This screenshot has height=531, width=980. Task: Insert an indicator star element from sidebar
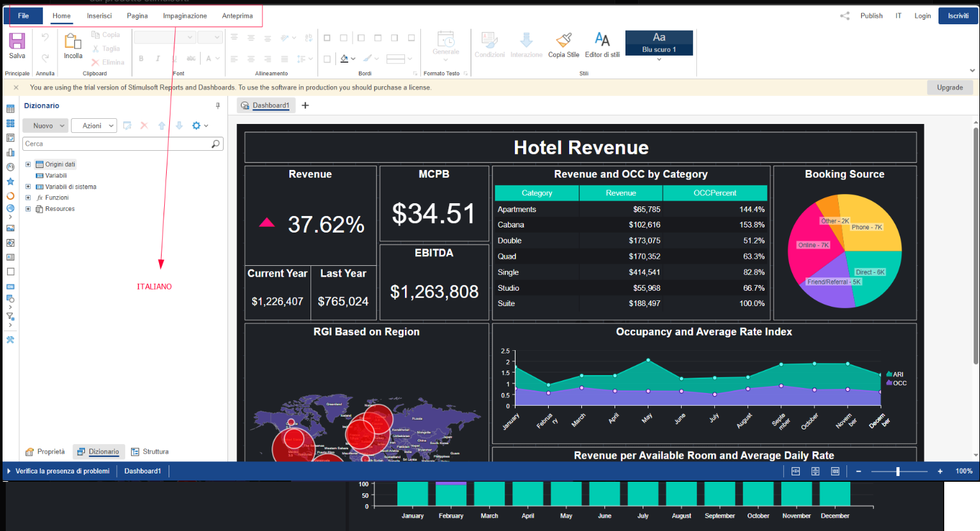click(10, 181)
